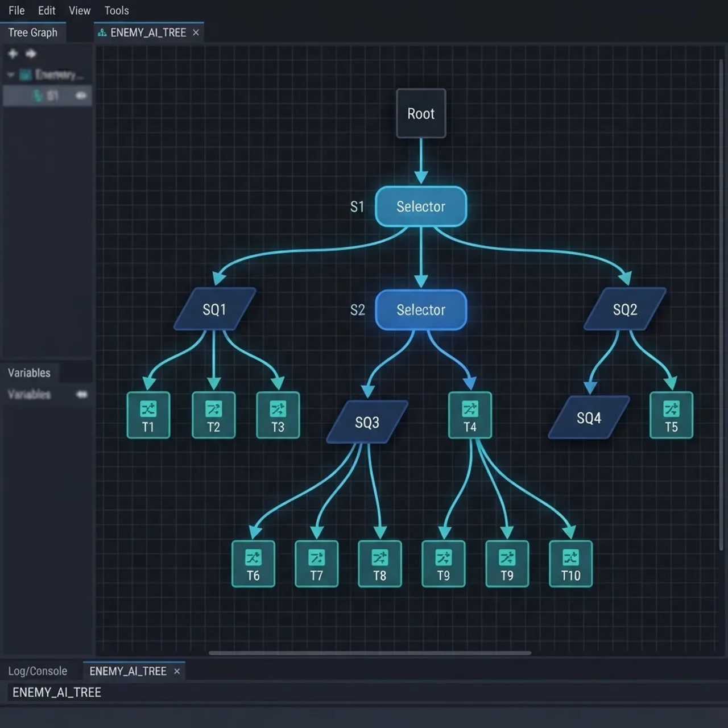Click the S2 Selector node
Viewport: 728px width, 728px height.
pos(421,309)
